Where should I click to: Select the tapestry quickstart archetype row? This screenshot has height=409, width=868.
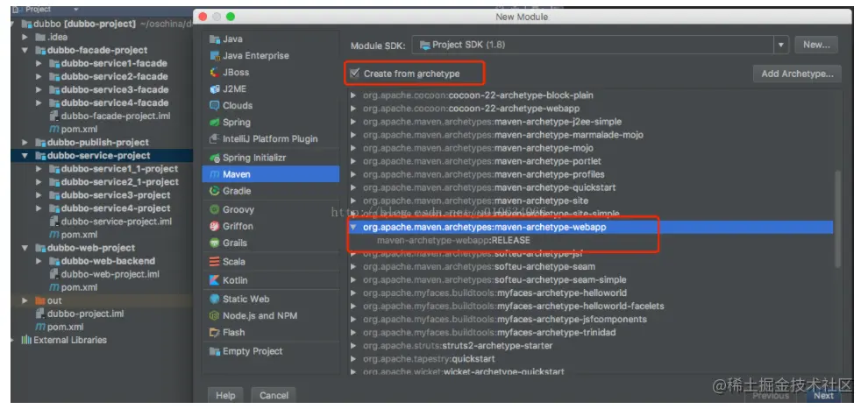click(x=590, y=359)
